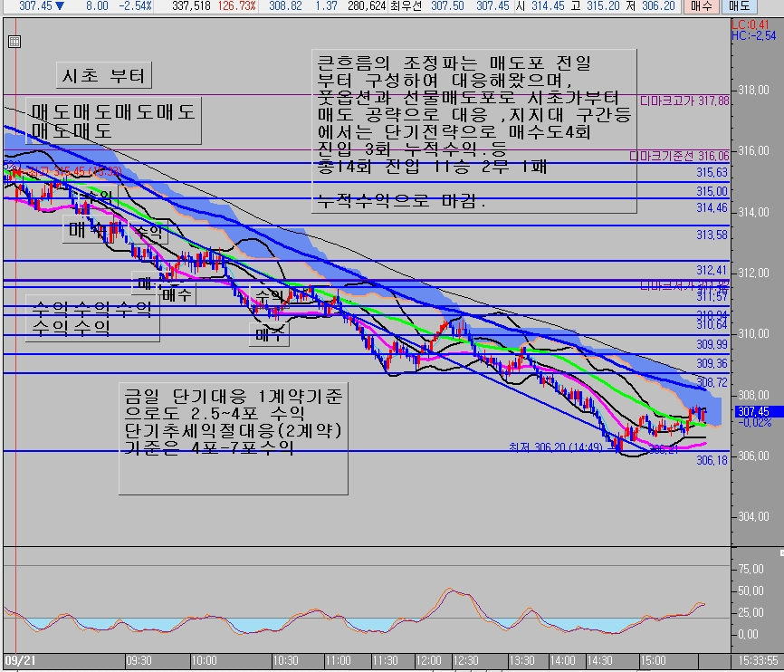
Task: Click the 09/21 date label at bottom-left
Action: [20, 661]
